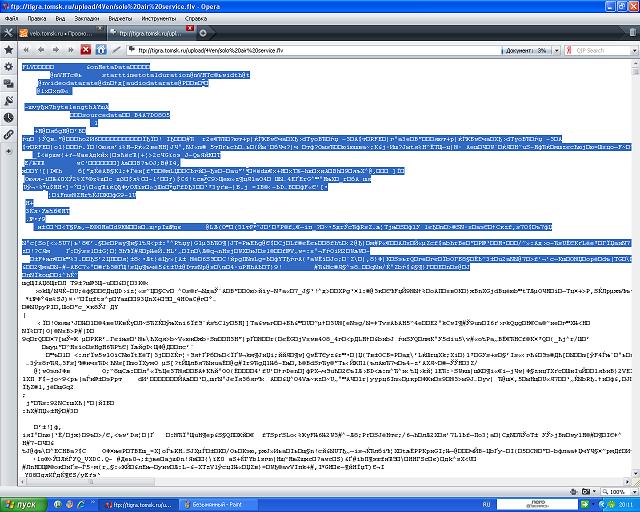
Task: Click the add panel plus button in sidebar
Action: [8, 151]
